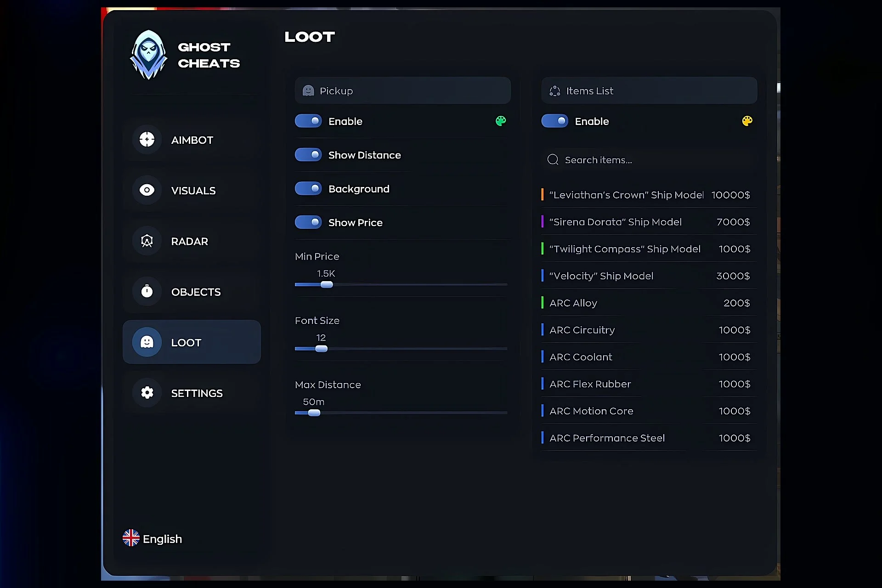882x588 pixels.
Task: Open the VISUALS tab
Action: pos(192,190)
